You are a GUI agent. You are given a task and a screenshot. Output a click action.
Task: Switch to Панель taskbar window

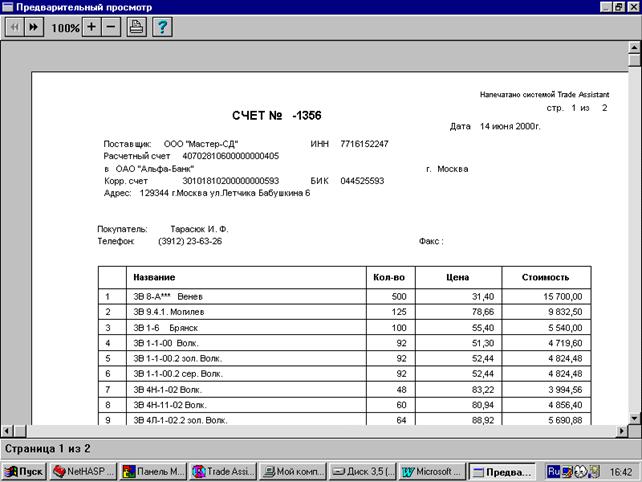(153, 471)
